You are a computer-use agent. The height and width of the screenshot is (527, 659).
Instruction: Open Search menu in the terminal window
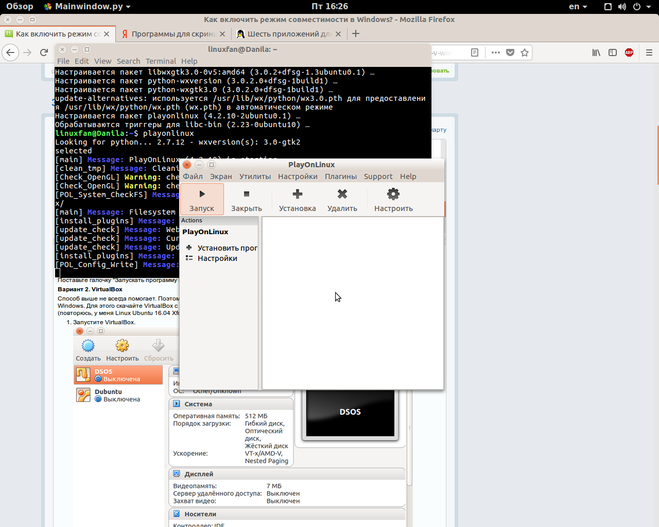coord(128,61)
